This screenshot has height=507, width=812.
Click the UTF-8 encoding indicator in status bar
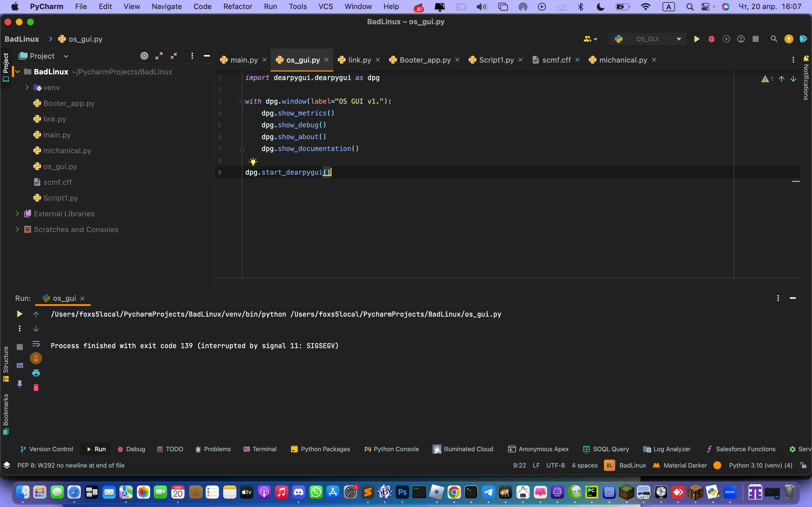point(555,465)
